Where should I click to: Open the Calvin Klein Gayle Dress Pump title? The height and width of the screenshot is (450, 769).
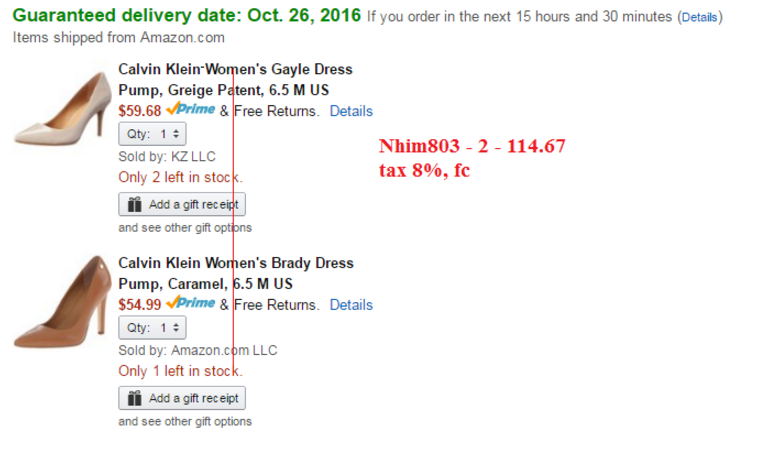(x=235, y=79)
